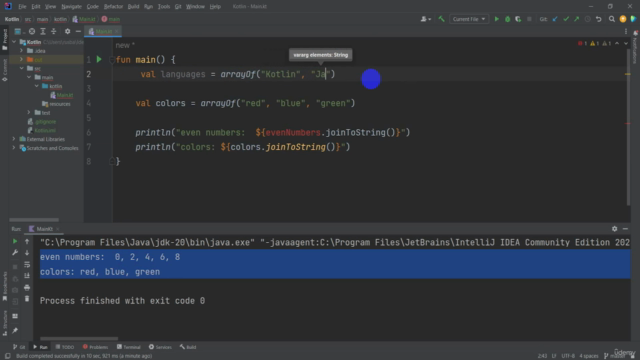Expand the .idea folder
This screenshot has height=360, width=640.
[22, 51]
